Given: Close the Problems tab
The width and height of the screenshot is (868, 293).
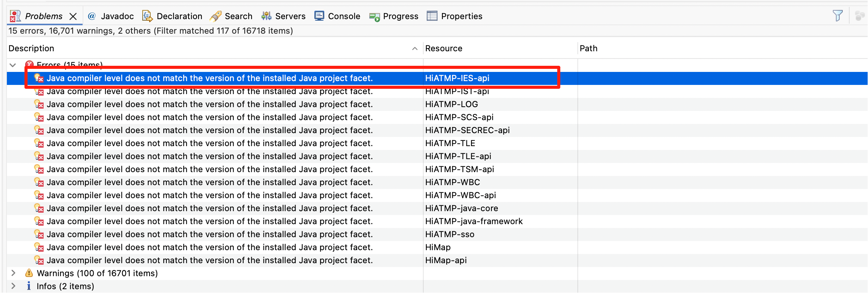Looking at the screenshot, I should coord(73,16).
